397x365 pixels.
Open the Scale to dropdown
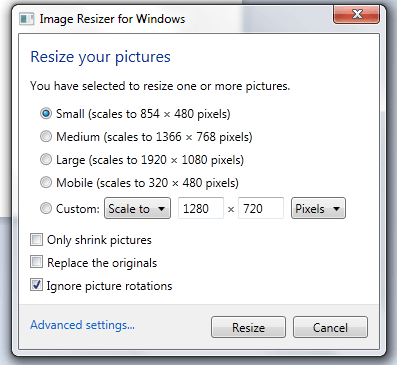(137, 208)
